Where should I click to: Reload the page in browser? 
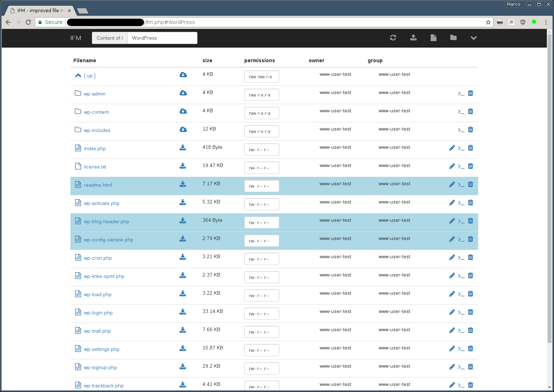tap(28, 22)
